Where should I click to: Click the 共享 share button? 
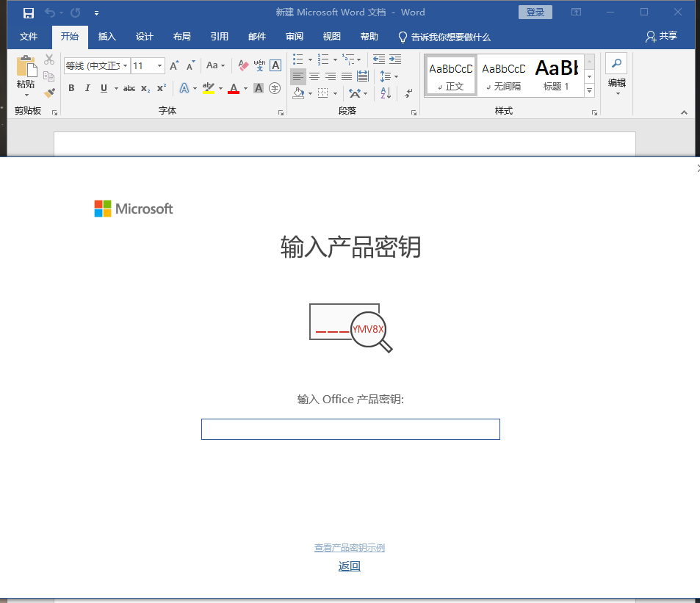[x=662, y=36]
